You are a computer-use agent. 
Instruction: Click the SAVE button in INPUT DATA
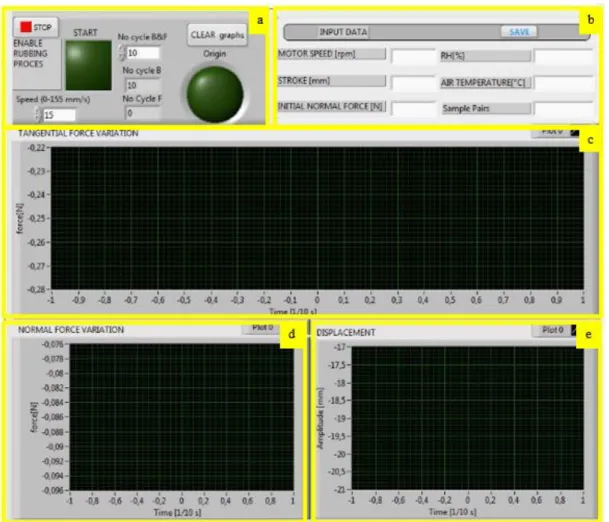coord(519,32)
